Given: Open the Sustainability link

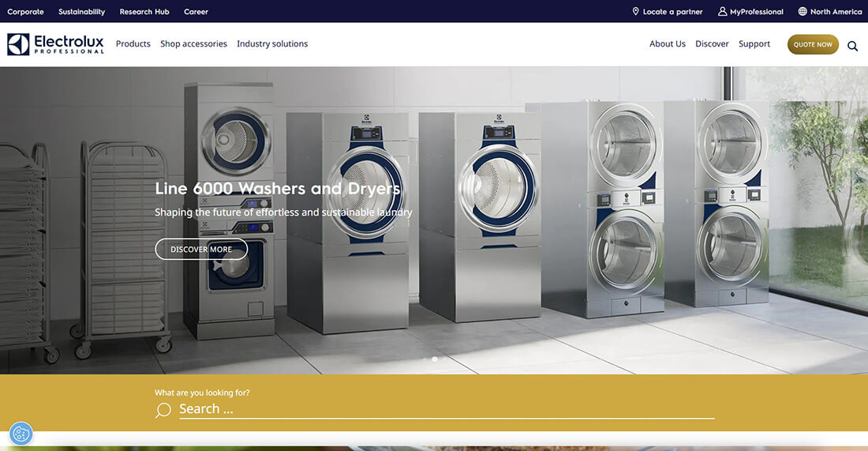Looking at the screenshot, I should tap(81, 12).
